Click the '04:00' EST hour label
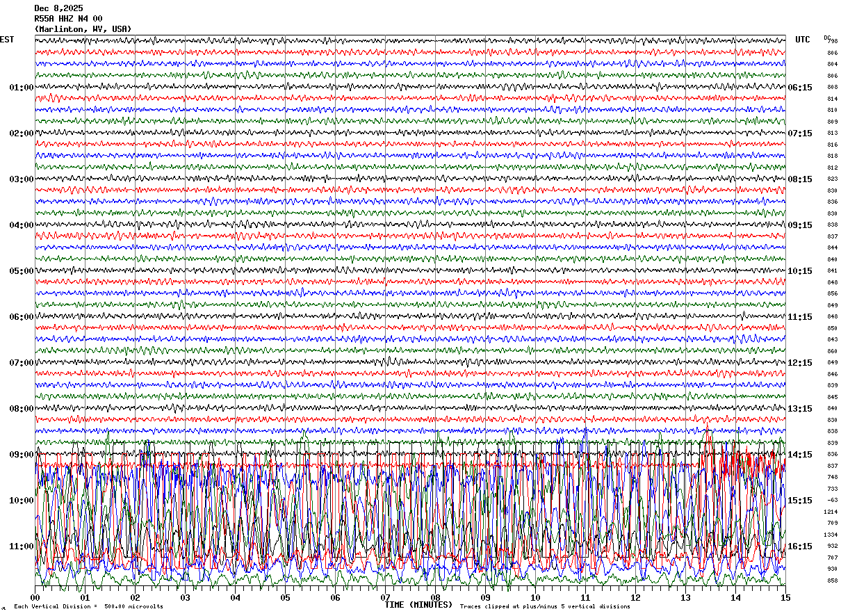Screen dimensions: 841x616 pos(22,225)
